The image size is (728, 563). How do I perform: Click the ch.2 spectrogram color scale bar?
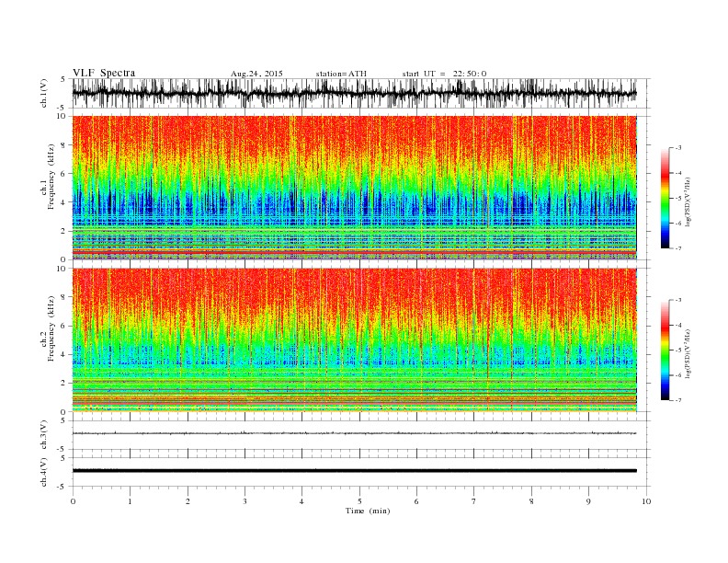pyautogui.click(x=665, y=350)
